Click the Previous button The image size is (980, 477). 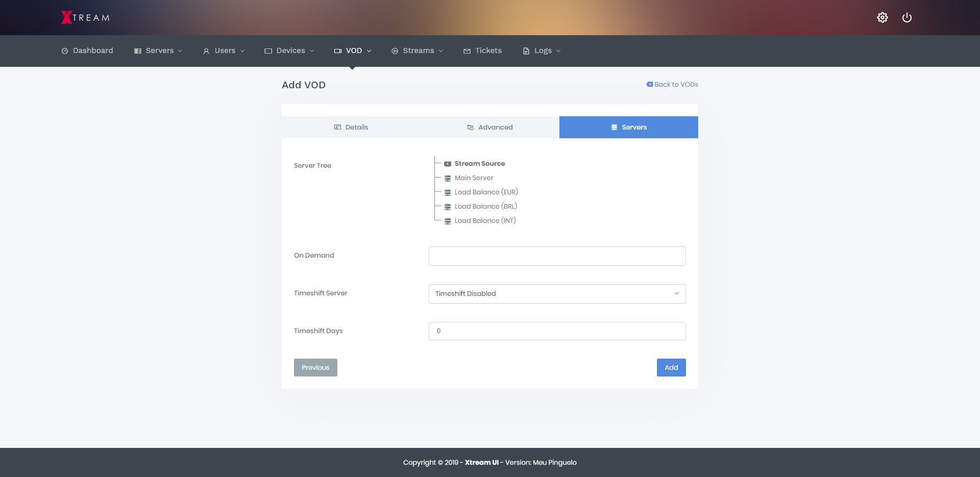pyautogui.click(x=315, y=367)
